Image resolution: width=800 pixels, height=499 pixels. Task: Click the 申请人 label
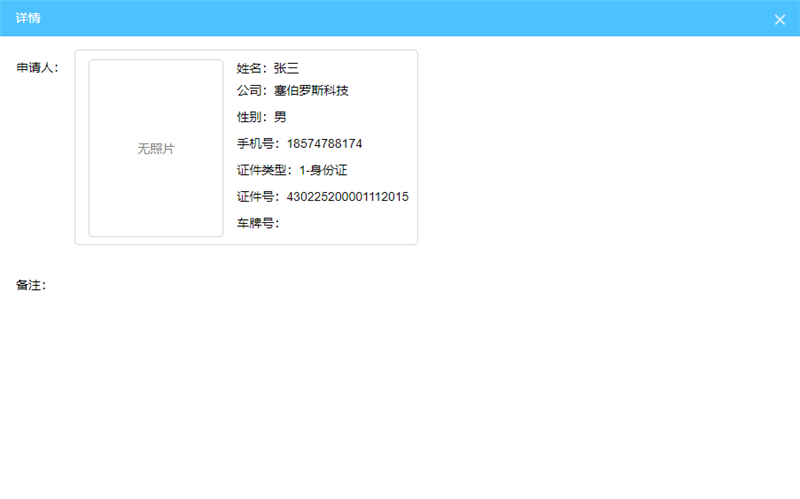[x=37, y=68]
